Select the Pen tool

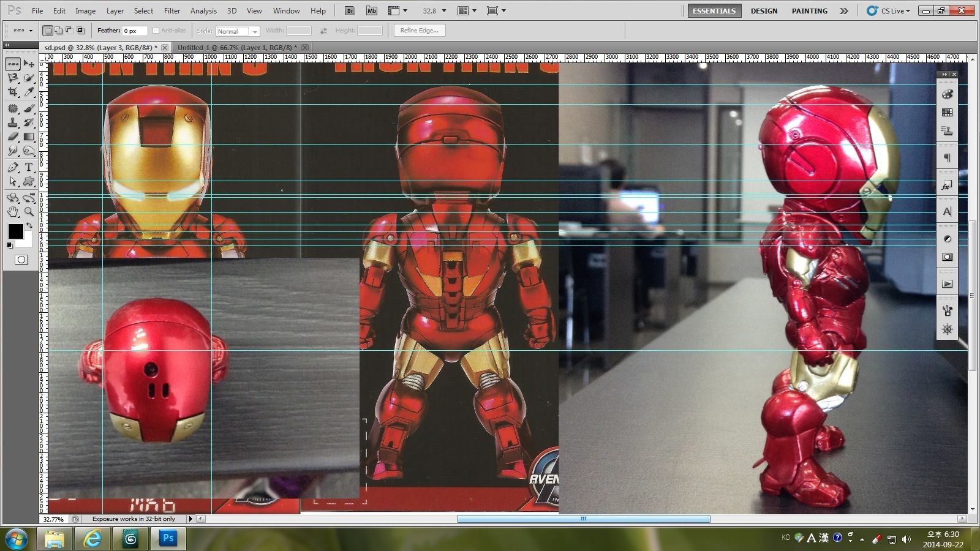tap(13, 167)
